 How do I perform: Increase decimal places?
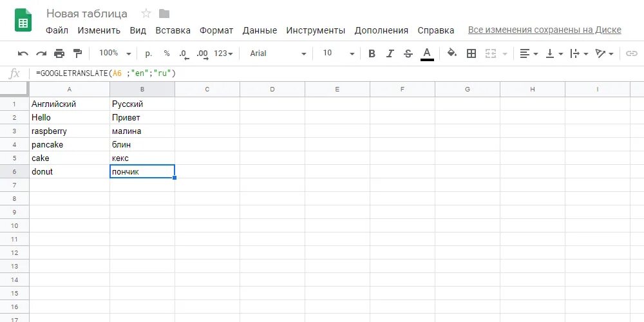pos(202,54)
